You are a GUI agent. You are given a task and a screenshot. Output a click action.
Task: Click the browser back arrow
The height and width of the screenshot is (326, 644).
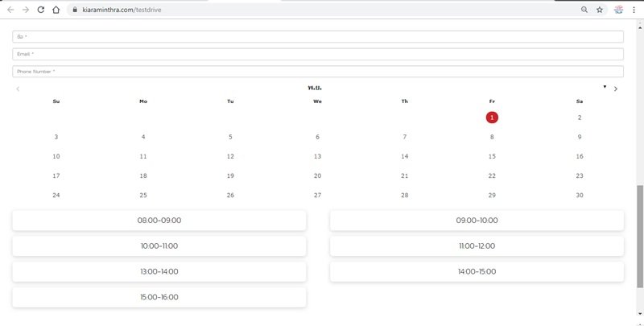(x=10, y=10)
